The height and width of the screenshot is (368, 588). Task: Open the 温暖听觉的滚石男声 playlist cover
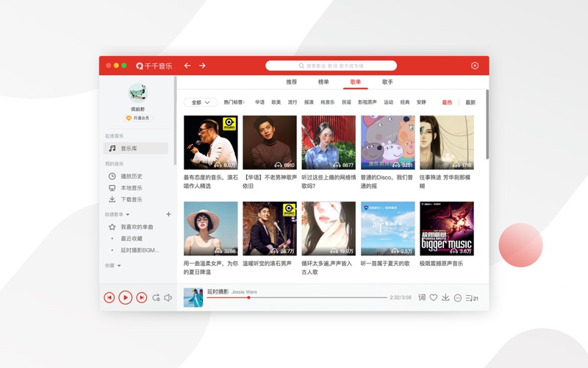pos(270,229)
